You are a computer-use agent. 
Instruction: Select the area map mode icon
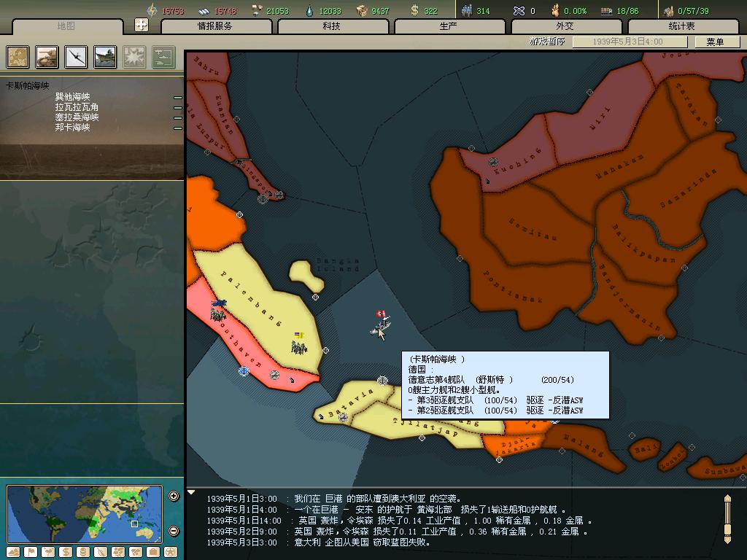click(136, 553)
